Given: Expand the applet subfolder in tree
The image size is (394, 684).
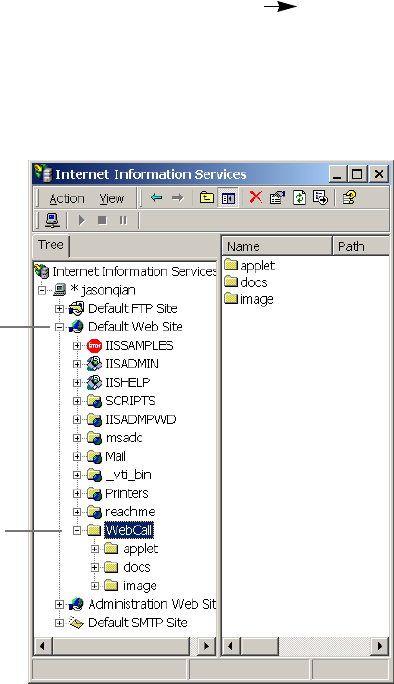Looking at the screenshot, I should [x=95, y=549].
